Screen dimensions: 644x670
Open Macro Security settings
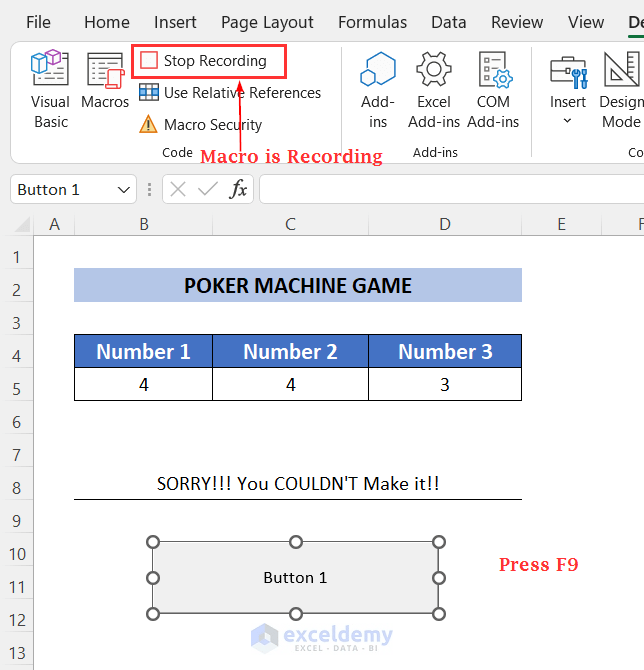pyautogui.click(x=200, y=124)
